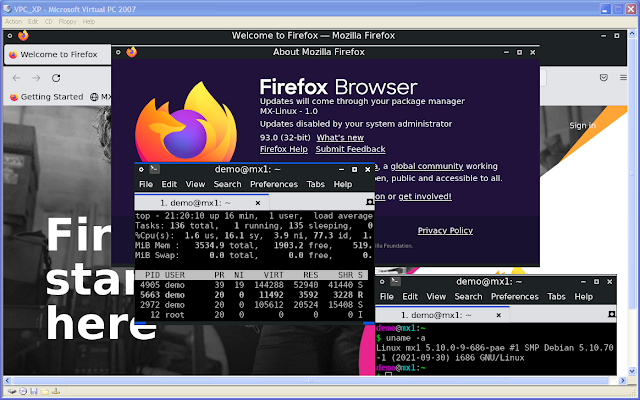Open Help menu in the bottom-right terminal
Screen dimensions: 640x400
583,296
